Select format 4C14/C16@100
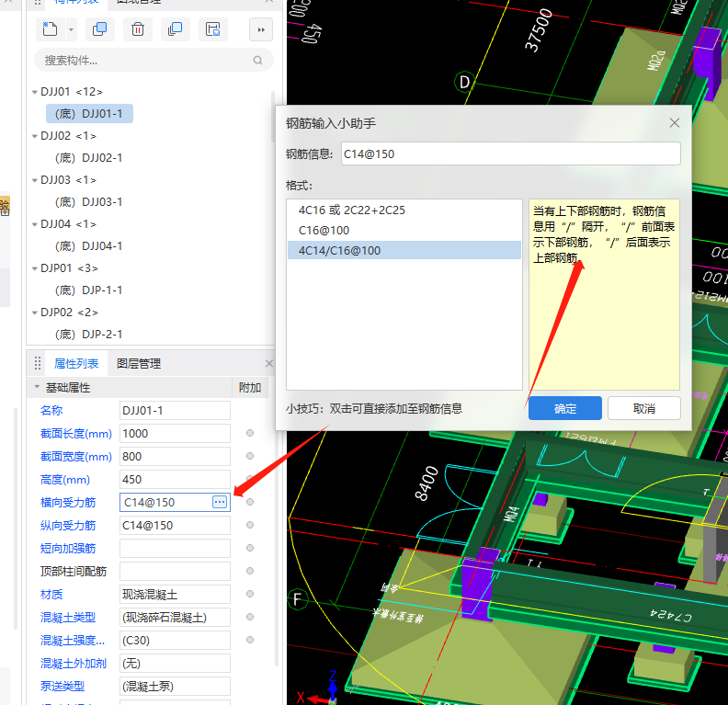 click(404, 251)
